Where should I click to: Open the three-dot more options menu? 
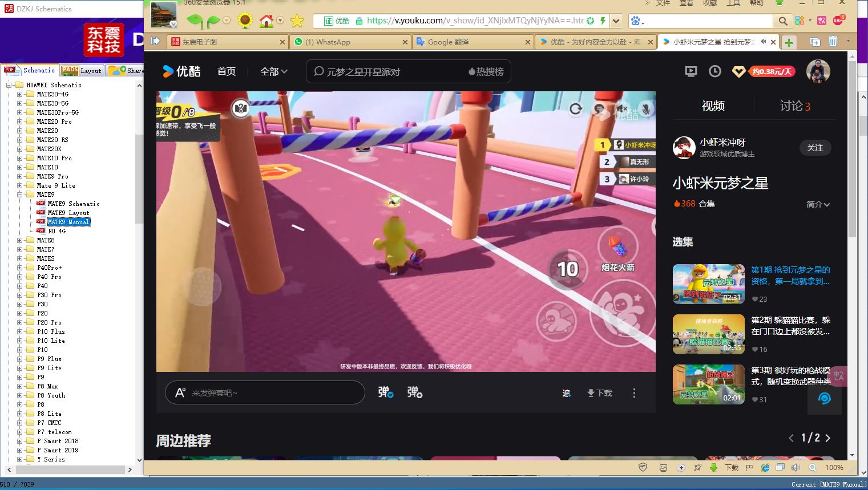tap(634, 393)
